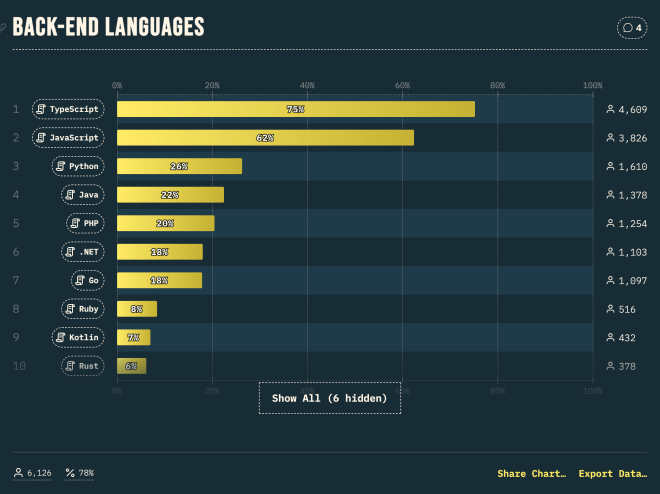Click the Java 22% bar
660x494 pixels.
pos(170,195)
